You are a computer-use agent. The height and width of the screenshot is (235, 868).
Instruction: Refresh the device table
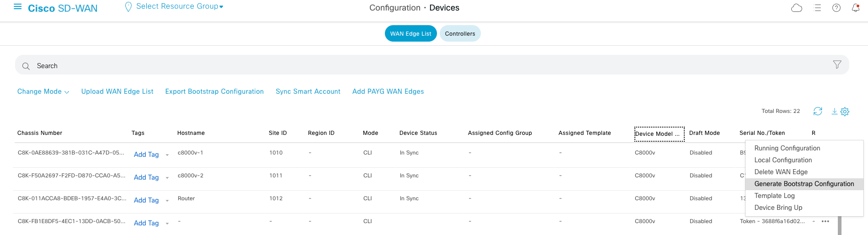[818, 111]
